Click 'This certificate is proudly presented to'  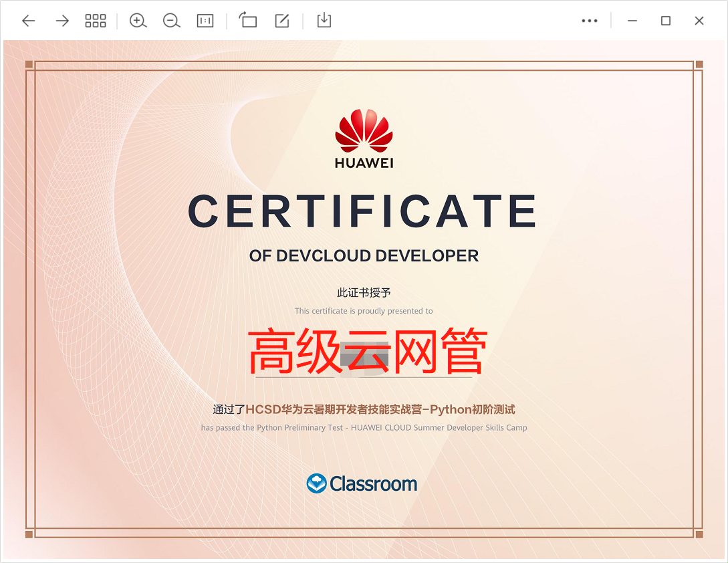(364, 311)
